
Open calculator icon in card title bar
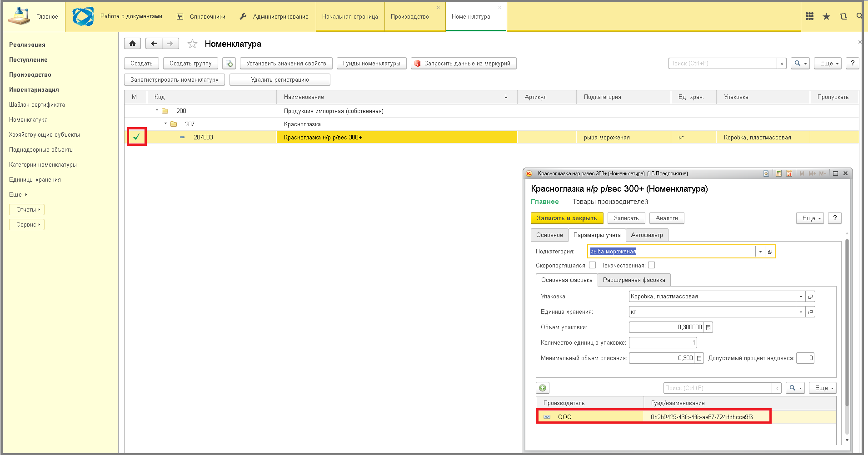[778, 173]
